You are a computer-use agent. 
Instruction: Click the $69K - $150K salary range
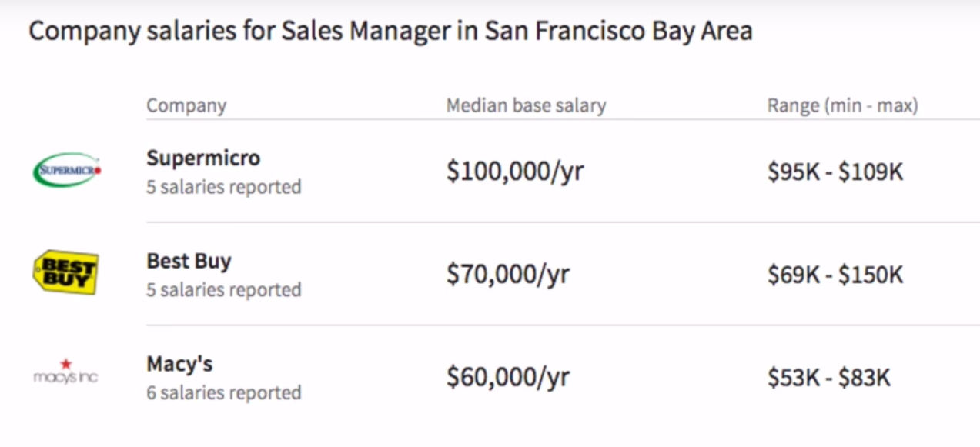(835, 275)
